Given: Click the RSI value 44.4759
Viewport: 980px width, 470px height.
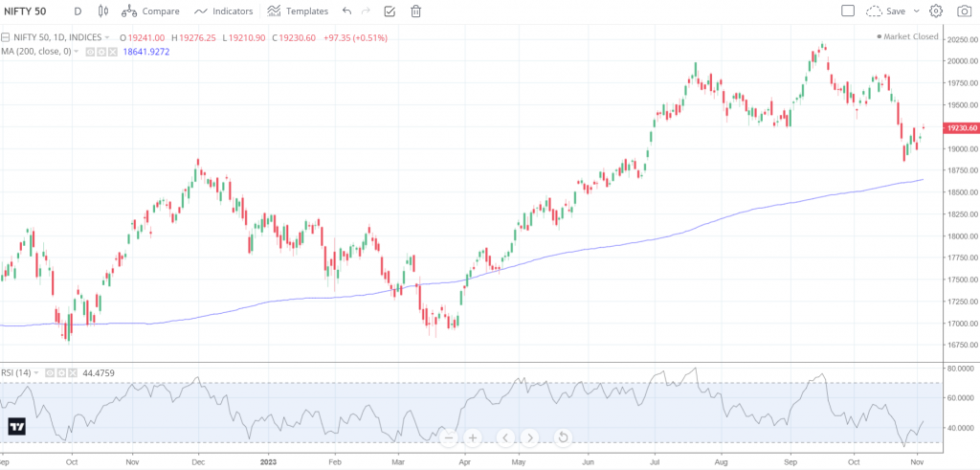Looking at the screenshot, I should tap(99, 373).
